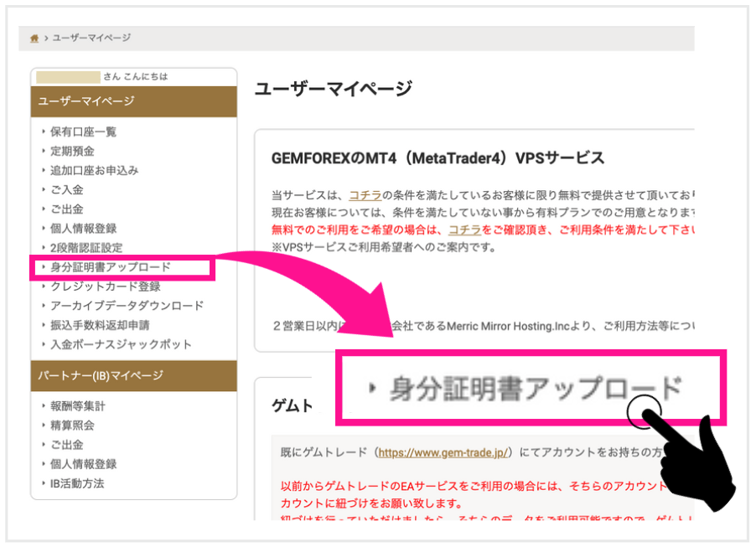Open the 追加口座お申込み sidebar link
This screenshot has width=756, height=547.
click(95, 170)
